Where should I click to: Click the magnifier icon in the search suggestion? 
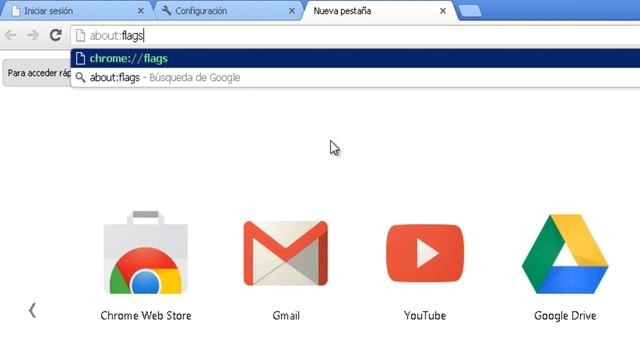(x=80, y=78)
